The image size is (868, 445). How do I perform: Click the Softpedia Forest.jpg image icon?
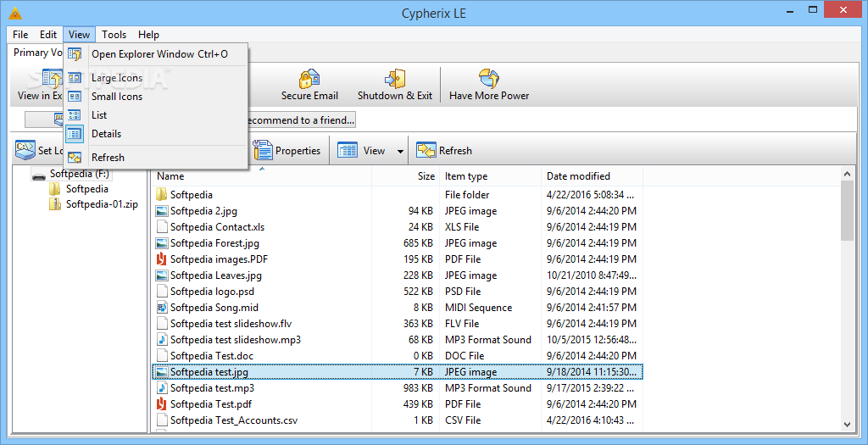point(162,243)
